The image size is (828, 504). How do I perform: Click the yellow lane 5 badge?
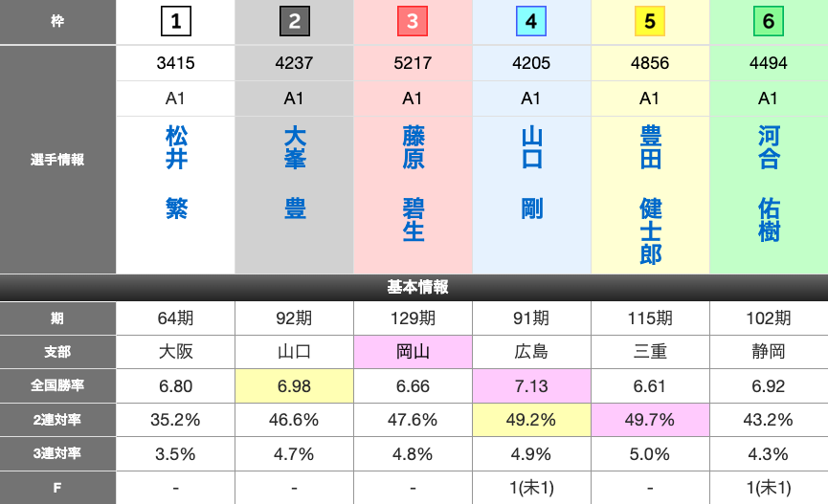pyautogui.click(x=650, y=21)
